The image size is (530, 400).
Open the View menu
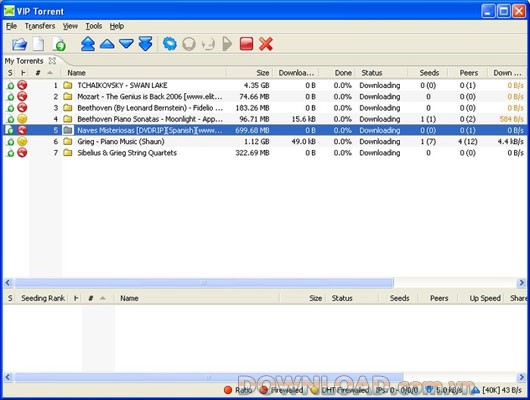coord(70,26)
